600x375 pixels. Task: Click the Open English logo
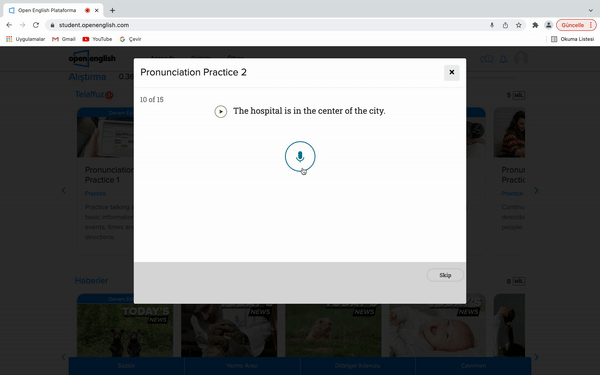coord(92,59)
